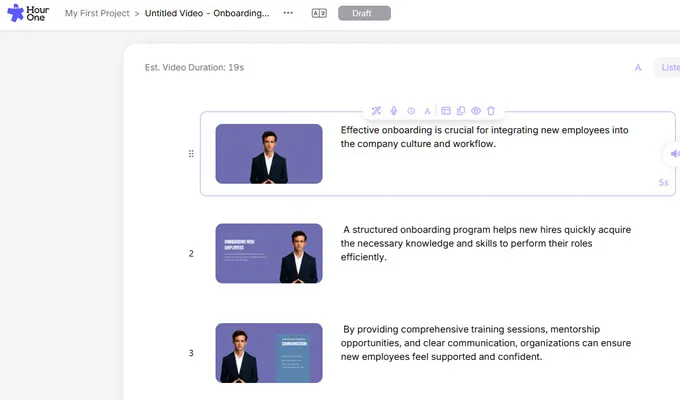The image size is (680, 400).
Task: Click the A text icon near Listen
Action: click(x=638, y=67)
